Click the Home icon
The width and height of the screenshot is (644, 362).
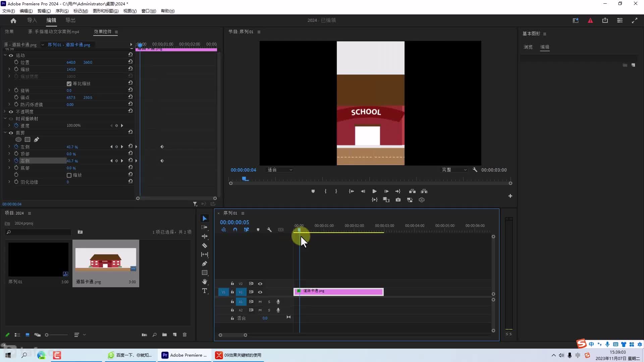(13, 20)
